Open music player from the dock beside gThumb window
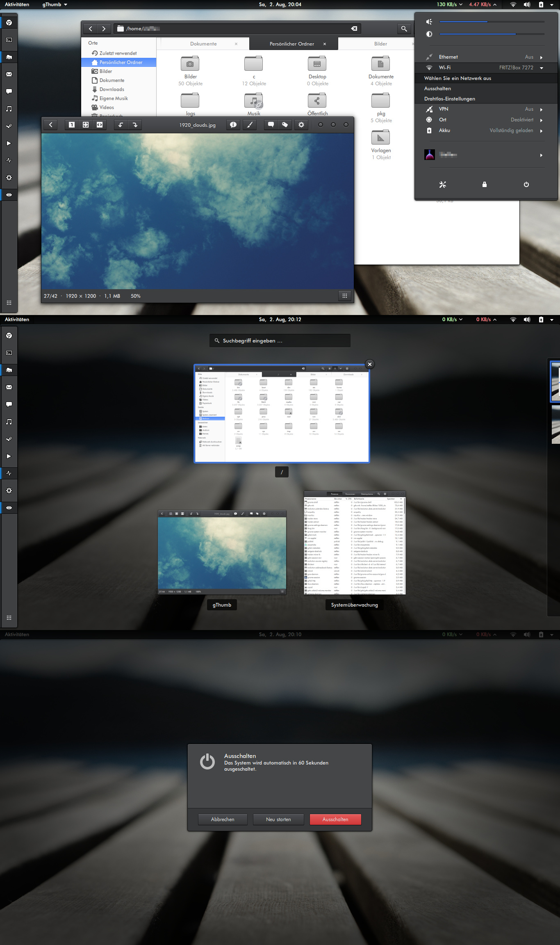This screenshot has height=945, width=560. (x=9, y=109)
